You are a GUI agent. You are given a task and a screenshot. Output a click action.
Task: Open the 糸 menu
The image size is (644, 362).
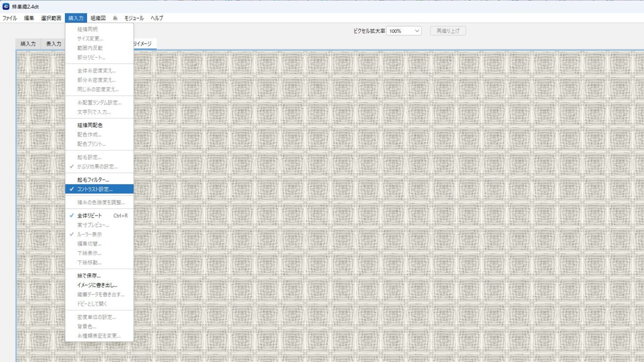(x=115, y=18)
